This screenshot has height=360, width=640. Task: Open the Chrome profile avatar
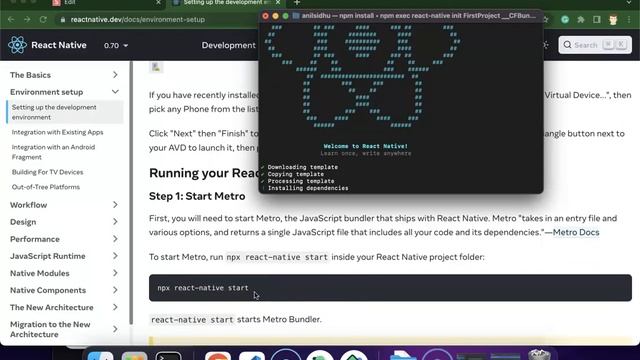coord(613,19)
